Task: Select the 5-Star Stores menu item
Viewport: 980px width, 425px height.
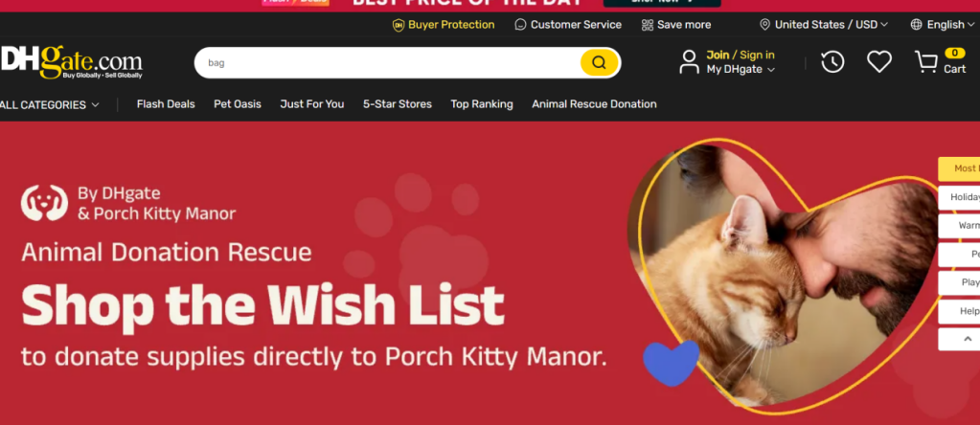Action: point(398,104)
